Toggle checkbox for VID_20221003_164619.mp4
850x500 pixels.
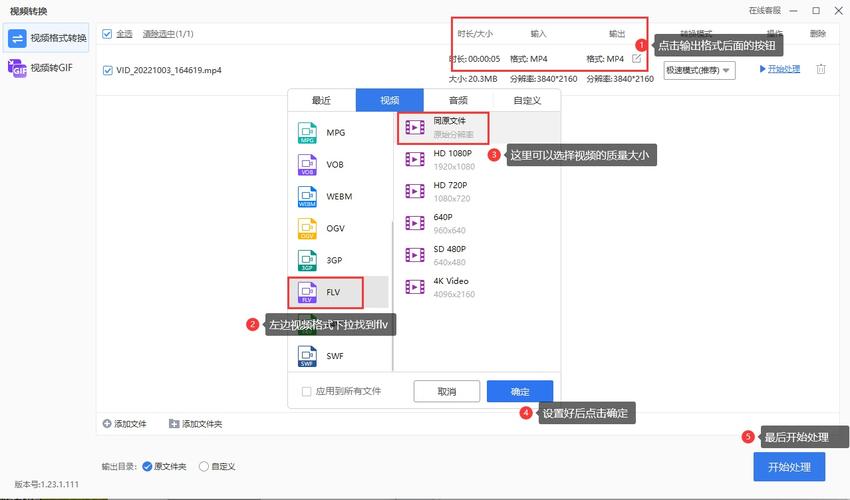pos(107,70)
